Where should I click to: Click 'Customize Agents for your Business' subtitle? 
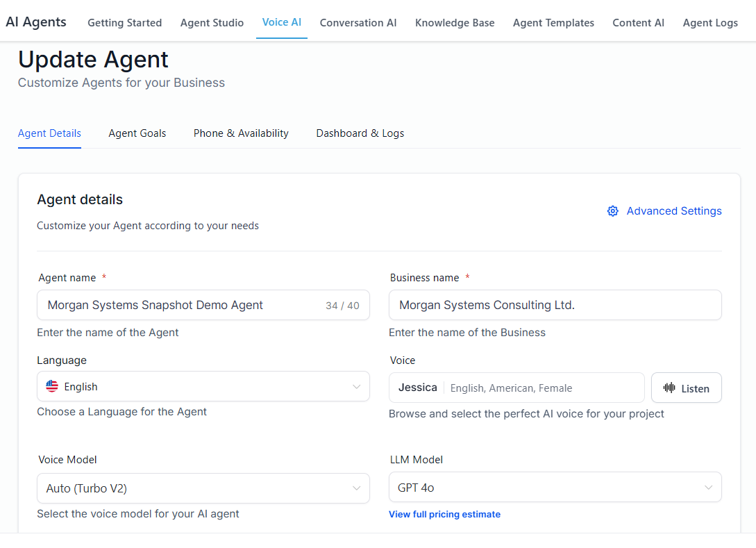121,83
